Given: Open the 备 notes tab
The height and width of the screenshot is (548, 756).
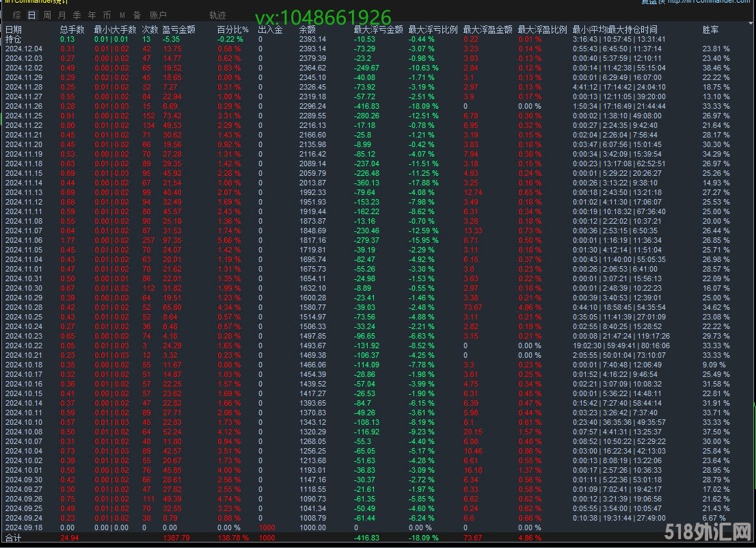Looking at the screenshot, I should [137, 16].
